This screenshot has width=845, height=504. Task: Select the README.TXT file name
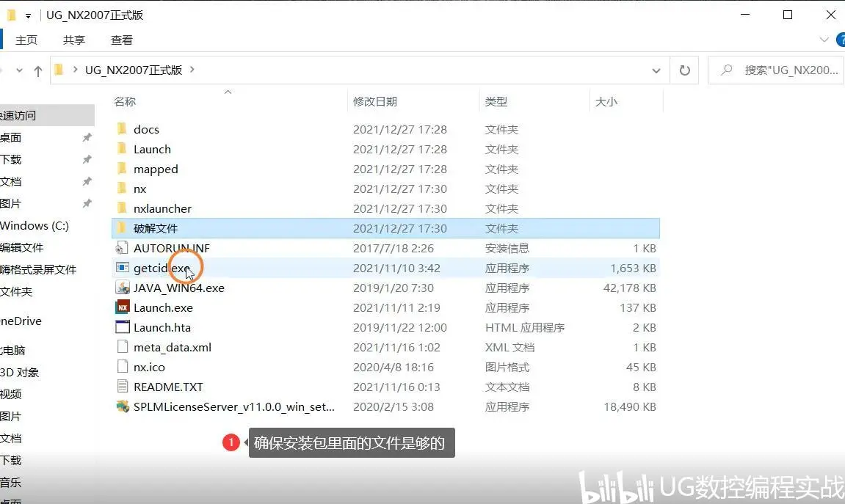pos(168,387)
